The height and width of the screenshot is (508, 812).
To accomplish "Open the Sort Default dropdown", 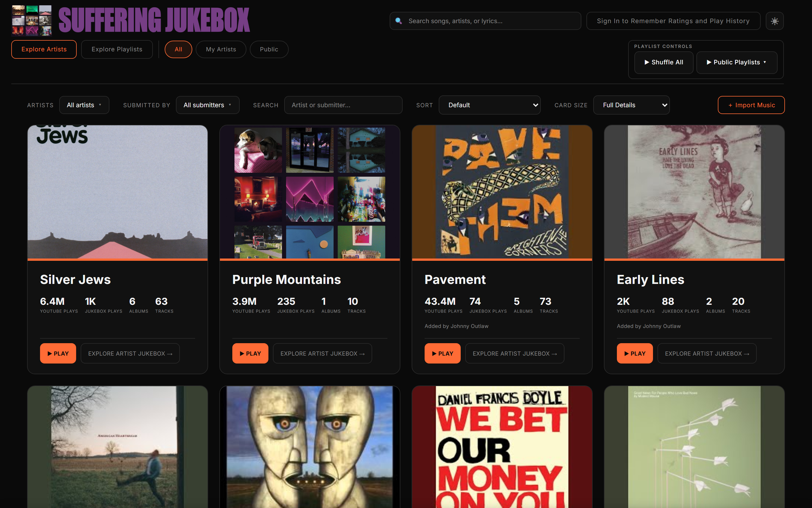I will pos(489,105).
